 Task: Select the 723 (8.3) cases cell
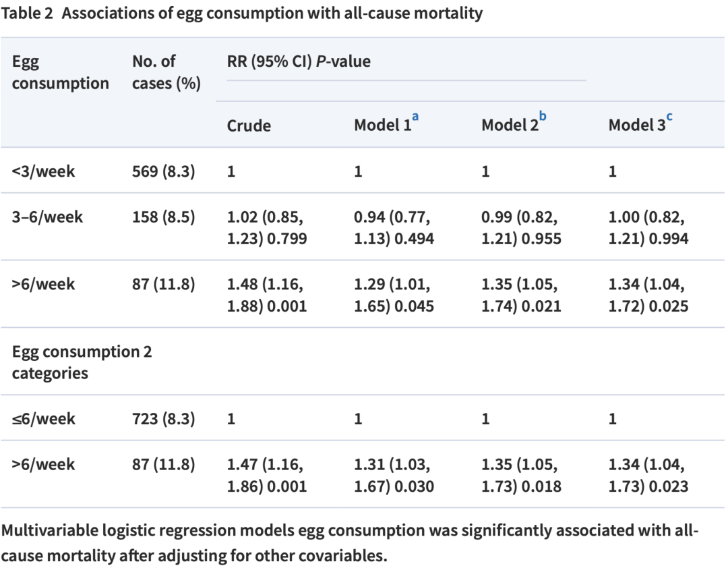(x=164, y=419)
